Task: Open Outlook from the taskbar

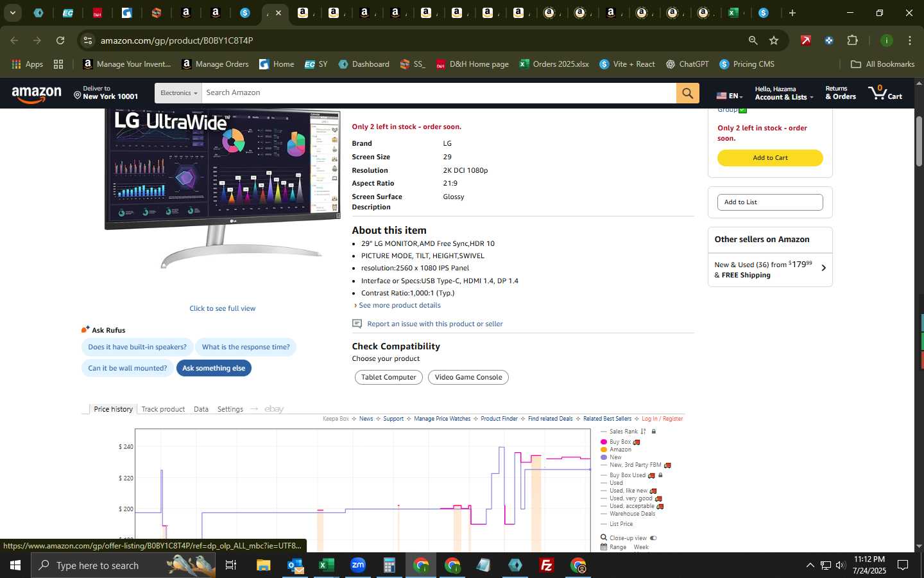Action: (x=295, y=565)
